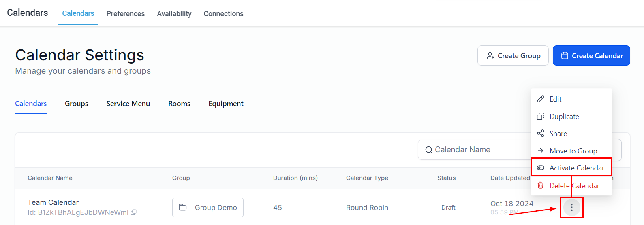Image resolution: width=644 pixels, height=225 pixels.
Task: Click the Create Calendar button
Action: coord(591,56)
